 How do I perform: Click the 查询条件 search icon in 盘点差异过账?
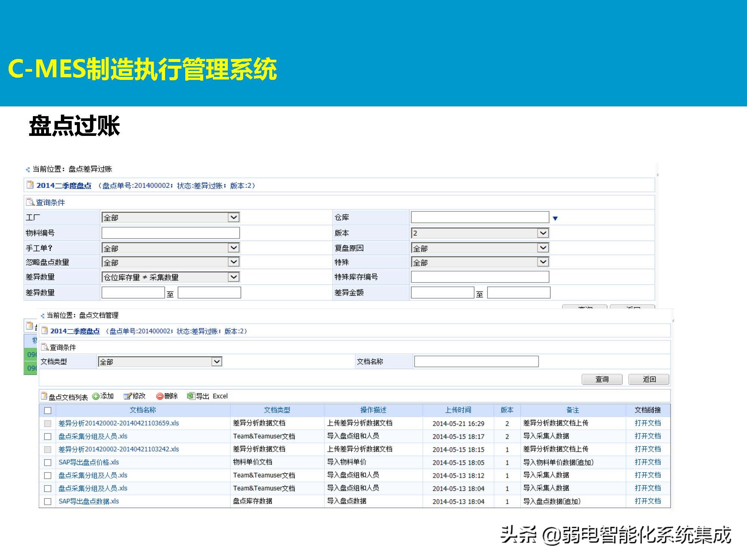[x=30, y=202]
